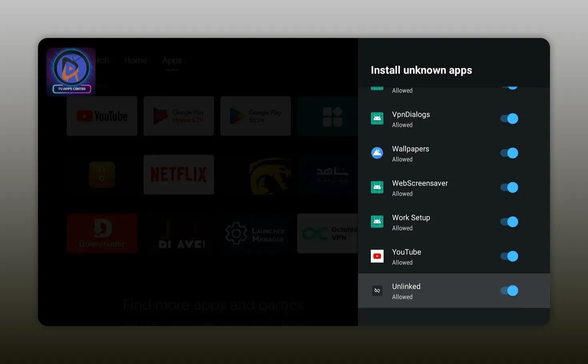
Task: Click the Work Setup Android icon
Action: tap(377, 222)
